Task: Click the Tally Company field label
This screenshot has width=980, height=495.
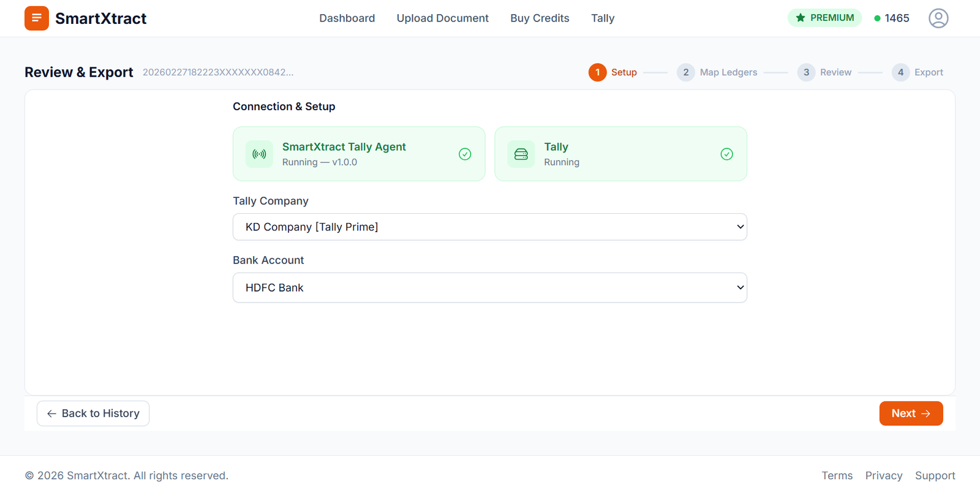Action: 271,201
